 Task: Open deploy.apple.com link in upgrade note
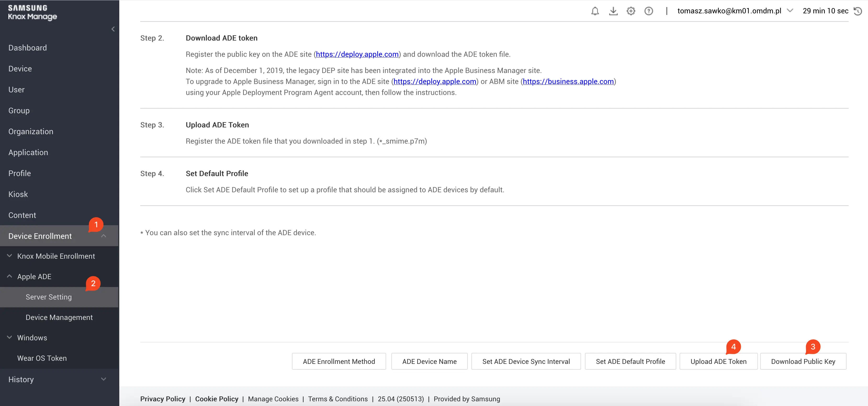(435, 82)
